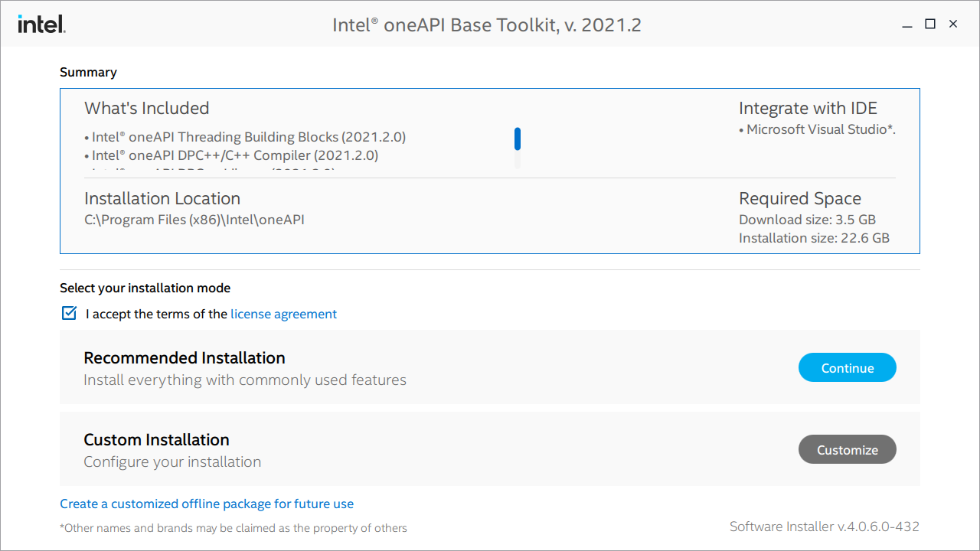980x551 pixels.
Task: Open customized offline package creation link
Action: point(207,504)
